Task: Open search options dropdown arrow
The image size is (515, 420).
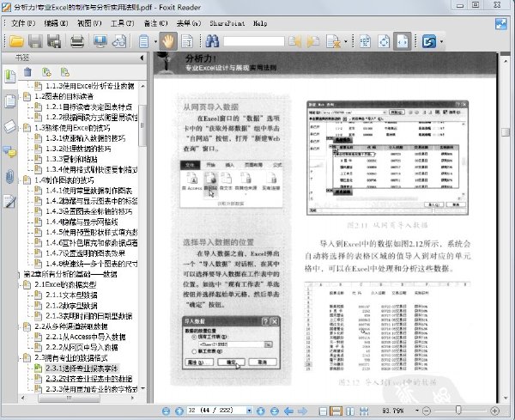Action: pyautogui.click(x=346, y=41)
